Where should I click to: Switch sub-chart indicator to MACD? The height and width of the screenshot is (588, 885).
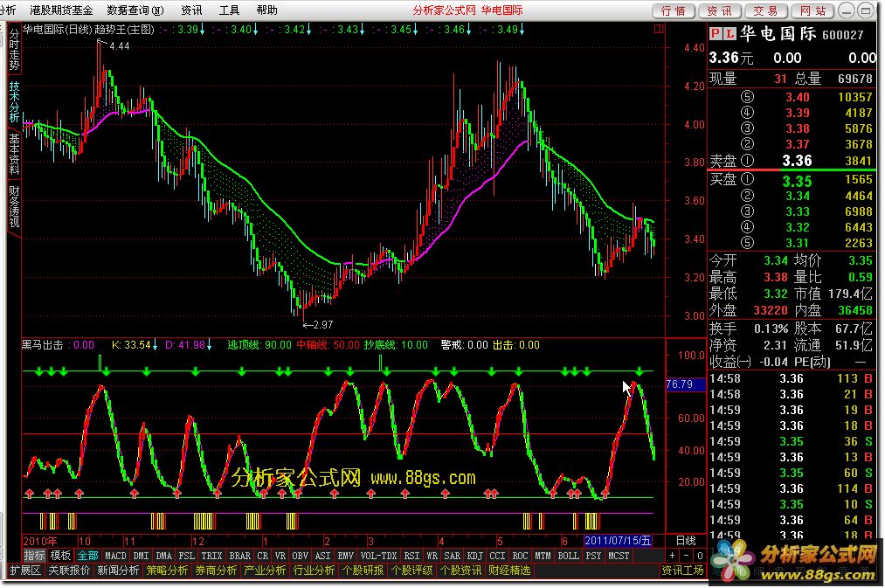[x=115, y=556]
